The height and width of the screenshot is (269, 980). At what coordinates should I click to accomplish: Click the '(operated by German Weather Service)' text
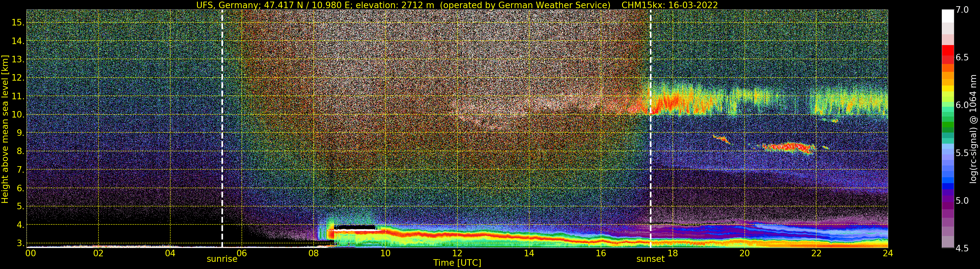pyautogui.click(x=525, y=5)
